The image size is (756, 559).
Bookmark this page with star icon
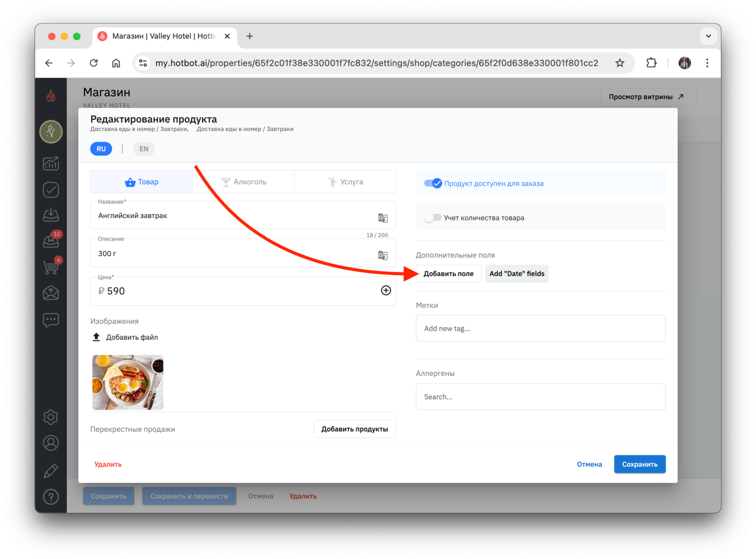(620, 63)
